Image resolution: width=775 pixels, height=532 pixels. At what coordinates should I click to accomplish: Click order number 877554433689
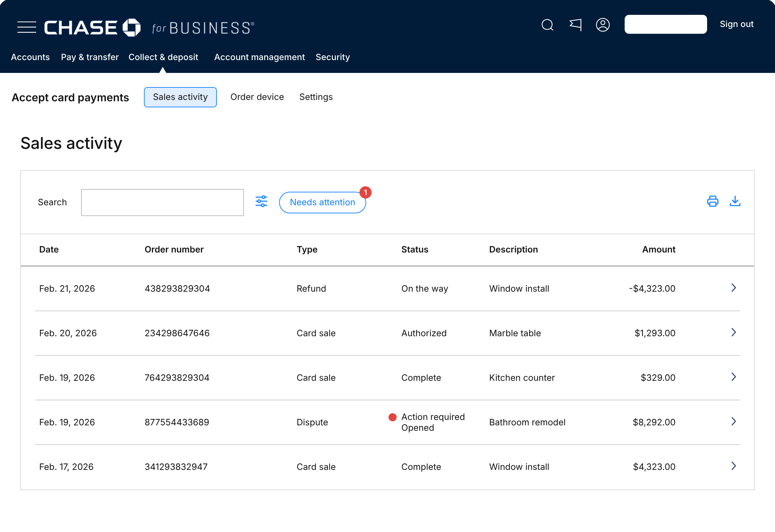(177, 422)
